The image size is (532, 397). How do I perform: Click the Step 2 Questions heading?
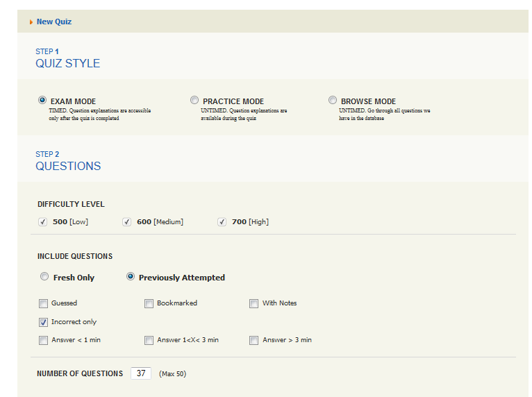click(x=68, y=166)
